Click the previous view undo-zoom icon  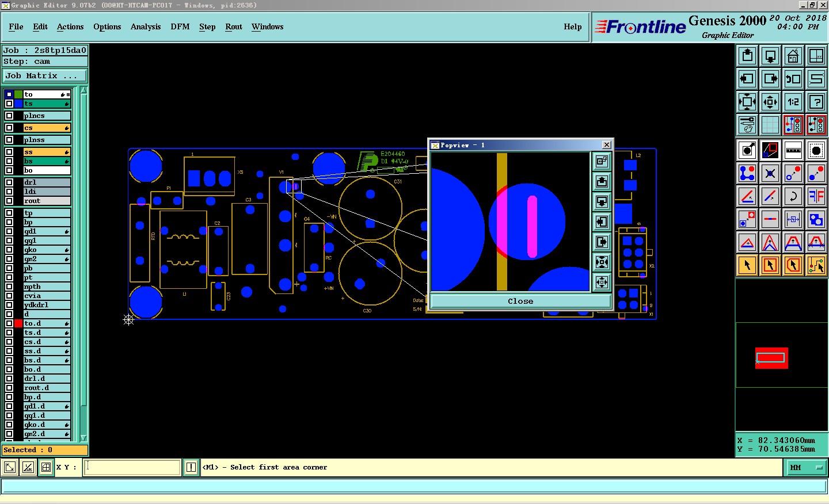pyautogui.click(x=793, y=79)
